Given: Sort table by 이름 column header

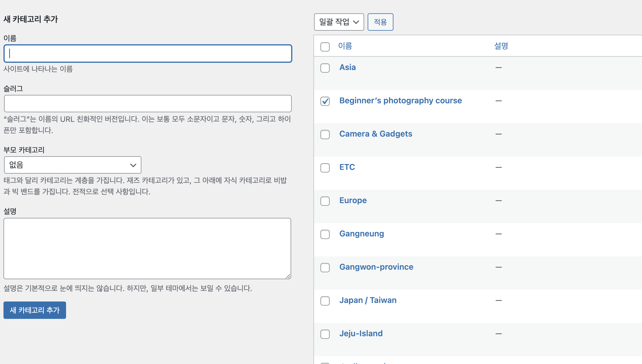Looking at the screenshot, I should click(345, 46).
